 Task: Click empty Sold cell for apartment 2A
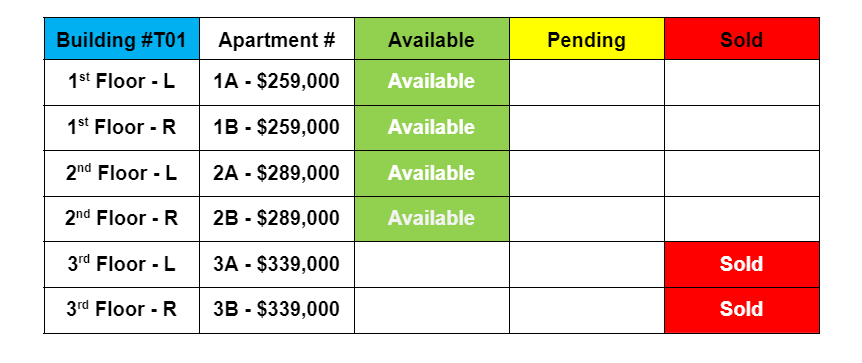tap(742, 173)
